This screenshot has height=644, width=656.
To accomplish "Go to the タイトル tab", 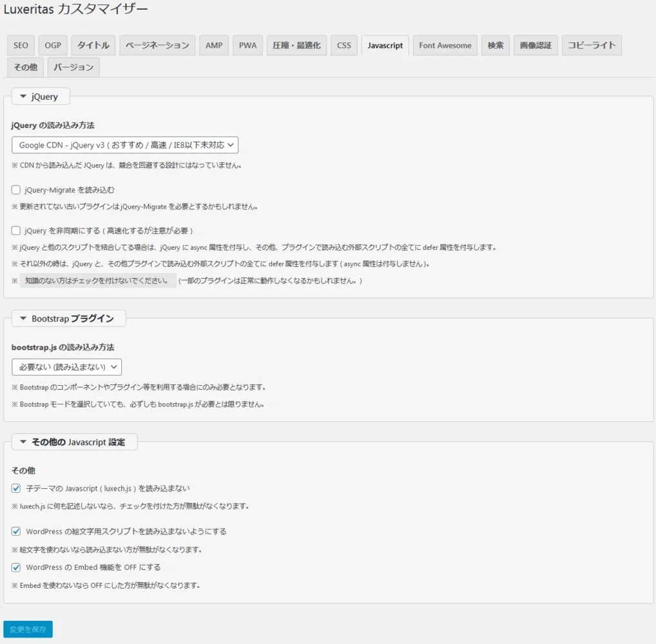I will pyautogui.click(x=93, y=46).
